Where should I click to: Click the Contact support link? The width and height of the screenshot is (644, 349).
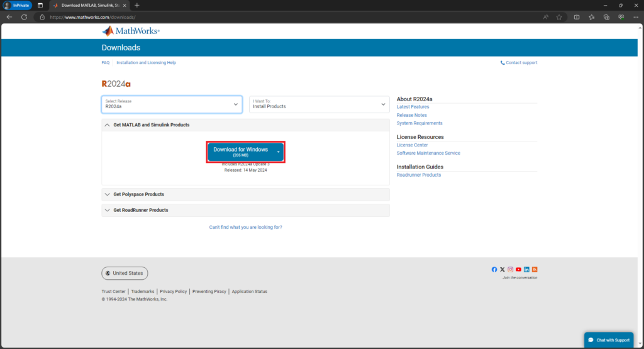click(x=521, y=63)
